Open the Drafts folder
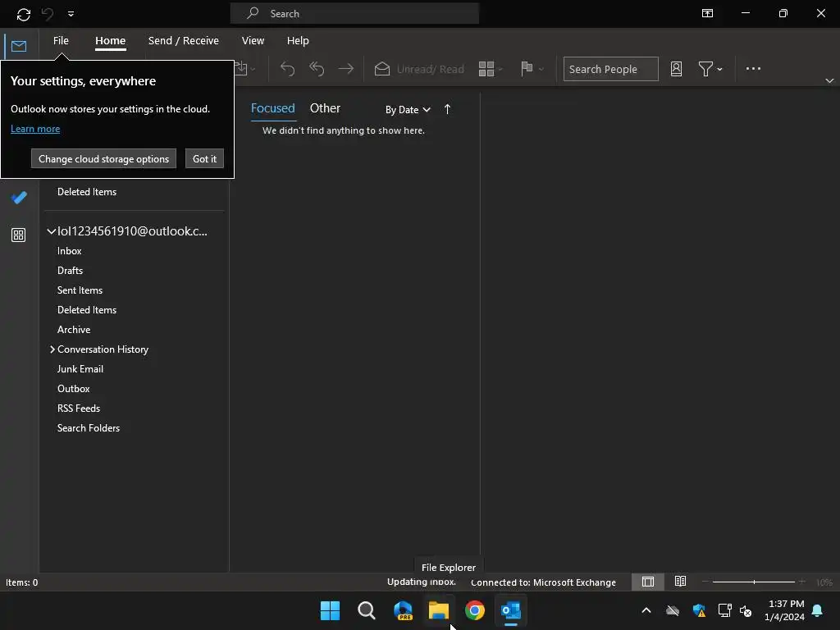The image size is (840, 630). (71, 271)
